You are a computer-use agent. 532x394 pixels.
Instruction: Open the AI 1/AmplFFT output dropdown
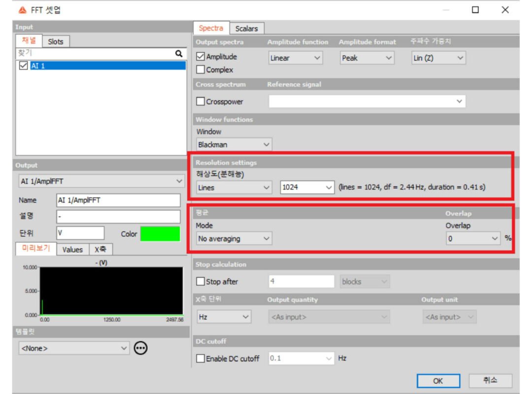(101, 181)
